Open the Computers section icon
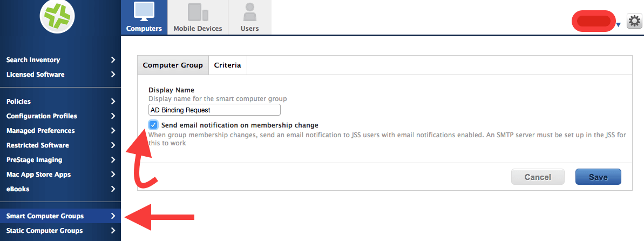The width and height of the screenshot is (644, 241). coord(144,11)
